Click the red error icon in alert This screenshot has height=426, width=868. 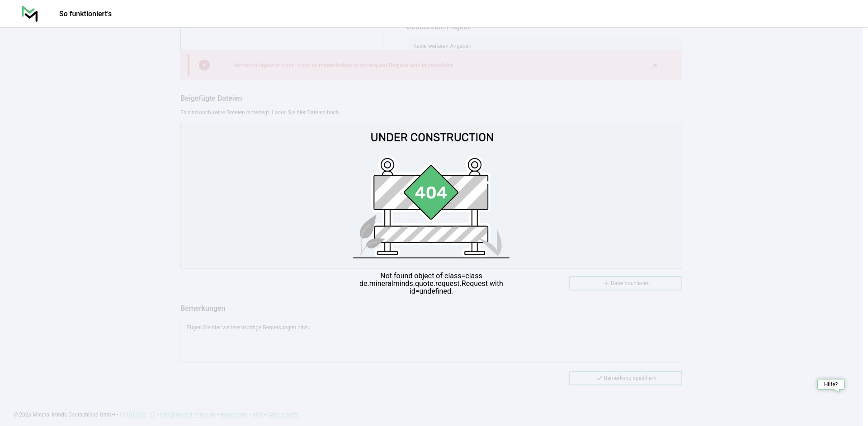[x=204, y=65]
